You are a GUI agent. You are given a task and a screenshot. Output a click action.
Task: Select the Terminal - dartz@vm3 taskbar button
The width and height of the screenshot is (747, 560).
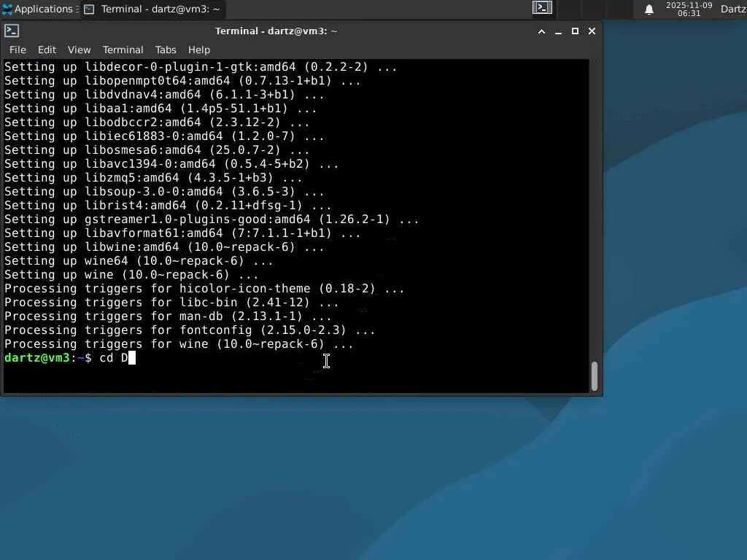click(152, 9)
